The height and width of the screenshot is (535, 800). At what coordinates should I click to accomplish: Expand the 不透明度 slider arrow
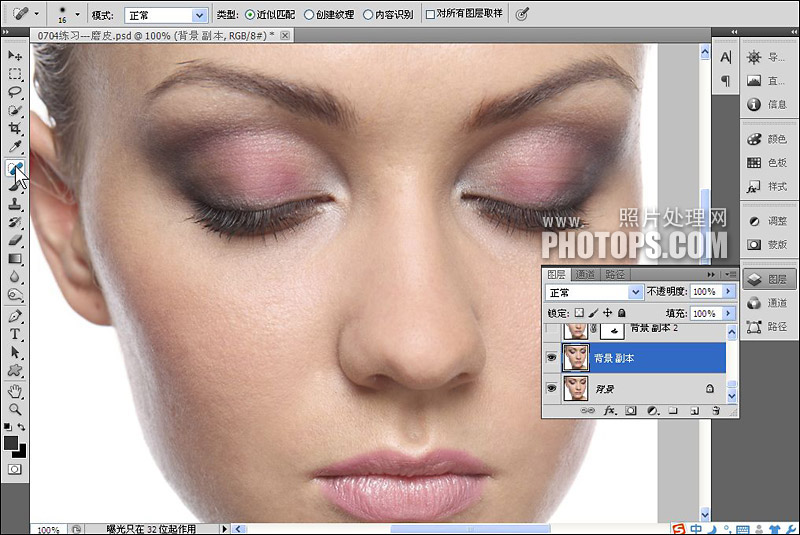point(729,292)
